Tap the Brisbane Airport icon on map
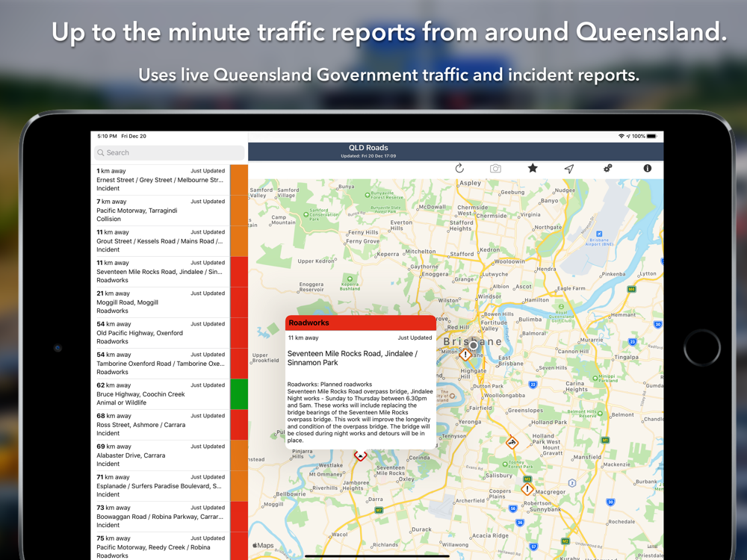Screen dimensions: 747x560 (x=599, y=234)
